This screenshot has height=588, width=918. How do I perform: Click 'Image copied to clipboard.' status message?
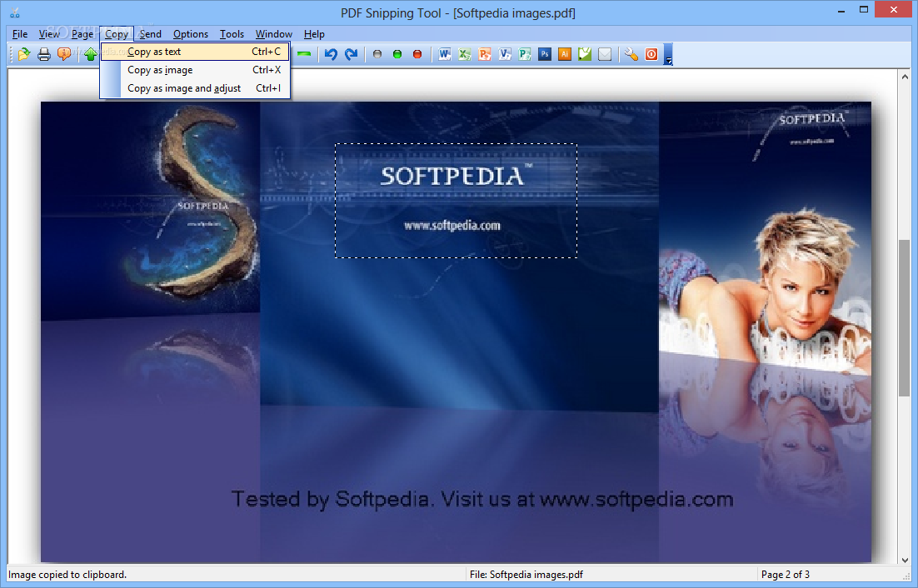[x=67, y=575]
